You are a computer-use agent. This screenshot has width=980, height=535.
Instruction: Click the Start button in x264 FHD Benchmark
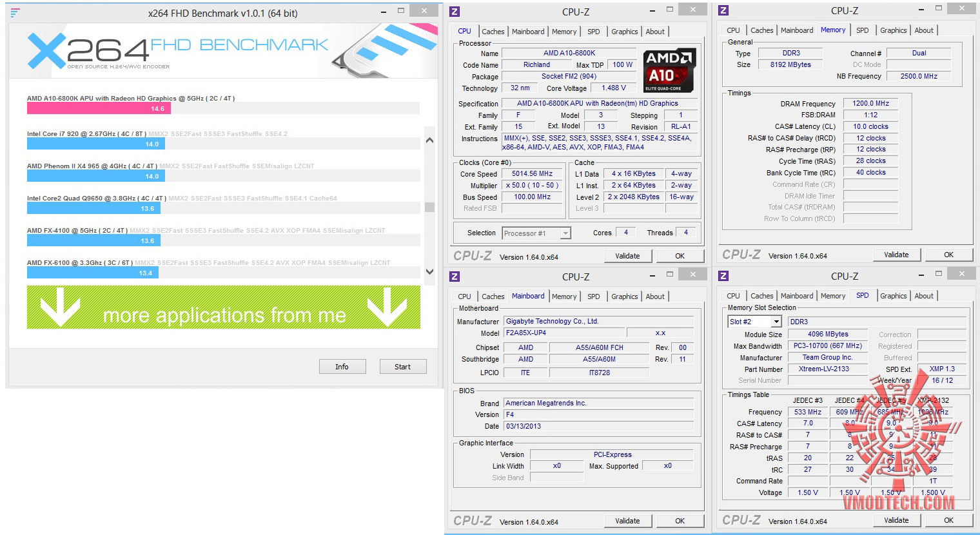402,367
